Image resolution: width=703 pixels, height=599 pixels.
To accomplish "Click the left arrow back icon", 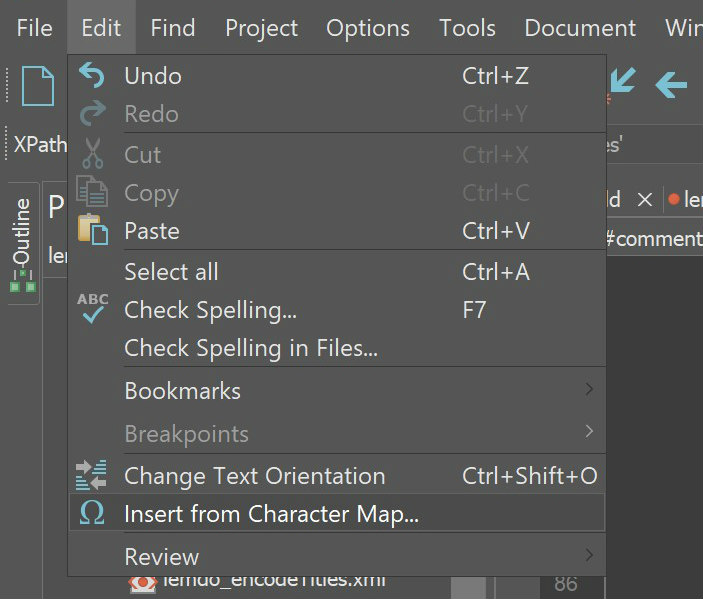I will pos(671,84).
